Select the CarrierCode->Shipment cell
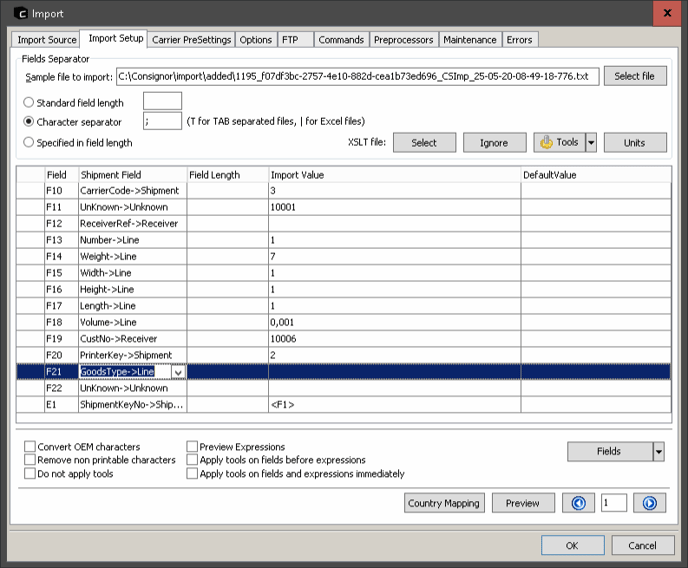688x568 pixels. 133,191
